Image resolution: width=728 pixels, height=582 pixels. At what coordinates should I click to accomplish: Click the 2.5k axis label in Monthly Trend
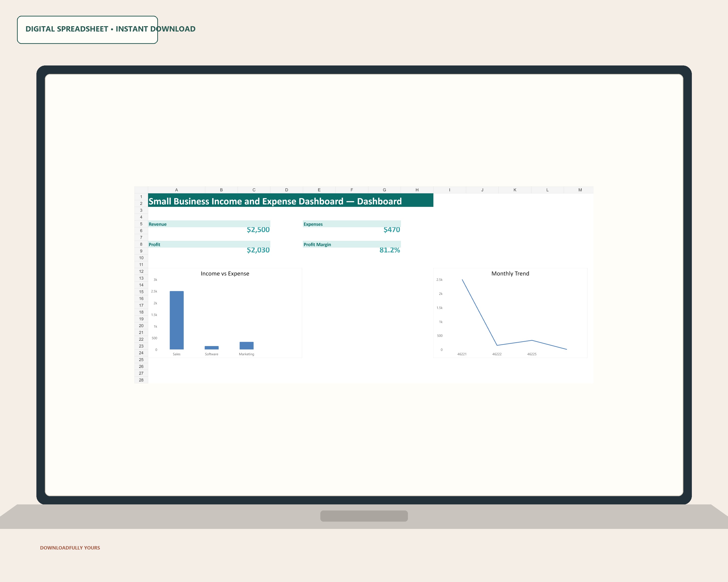(x=439, y=280)
